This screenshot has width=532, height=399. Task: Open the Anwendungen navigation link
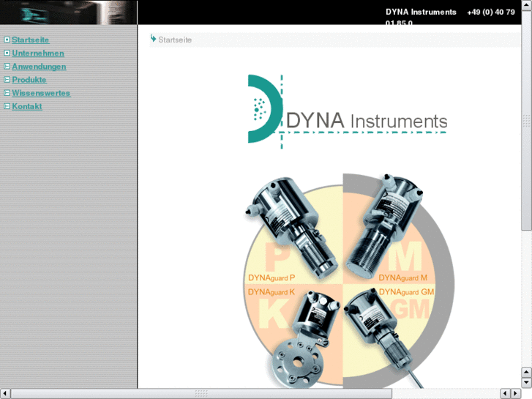coord(39,67)
